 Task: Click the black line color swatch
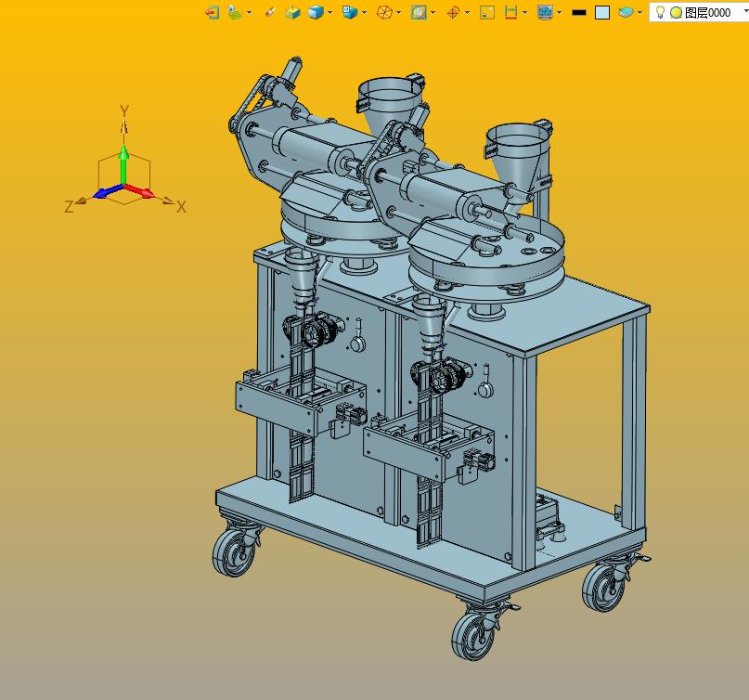click(x=579, y=12)
